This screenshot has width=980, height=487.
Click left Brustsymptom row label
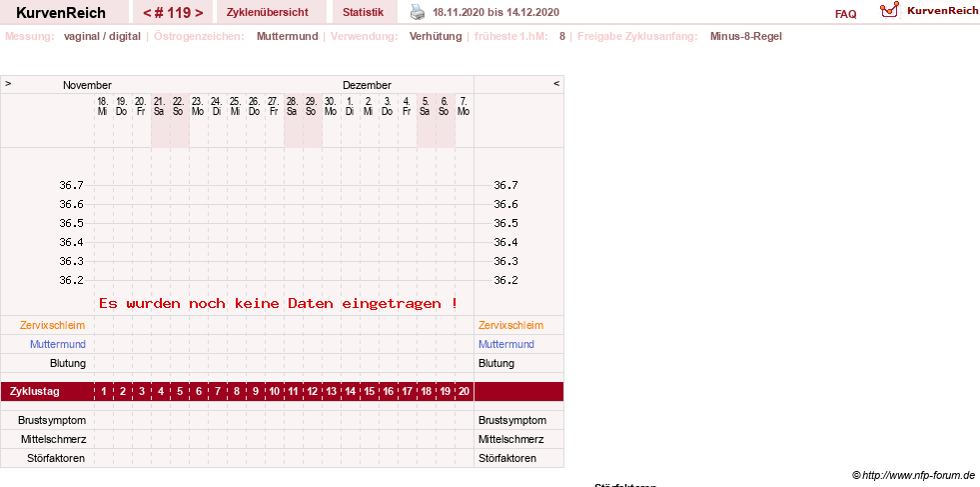[x=52, y=420]
